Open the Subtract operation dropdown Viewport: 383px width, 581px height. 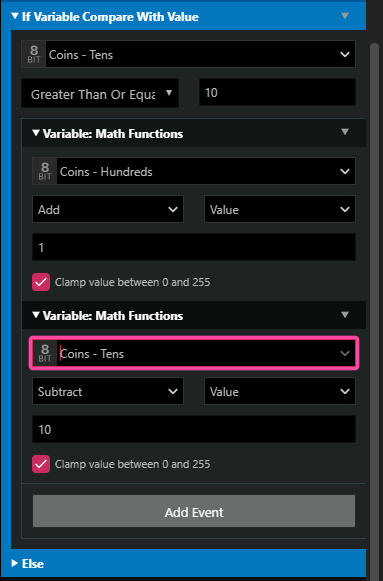(108, 391)
